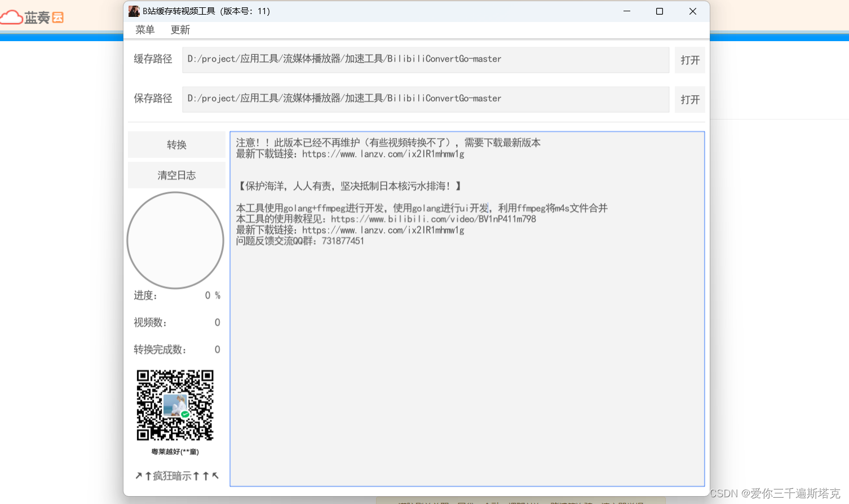Click the 保存路径 input field
Screen dimensions: 849x504
[x=426, y=99]
